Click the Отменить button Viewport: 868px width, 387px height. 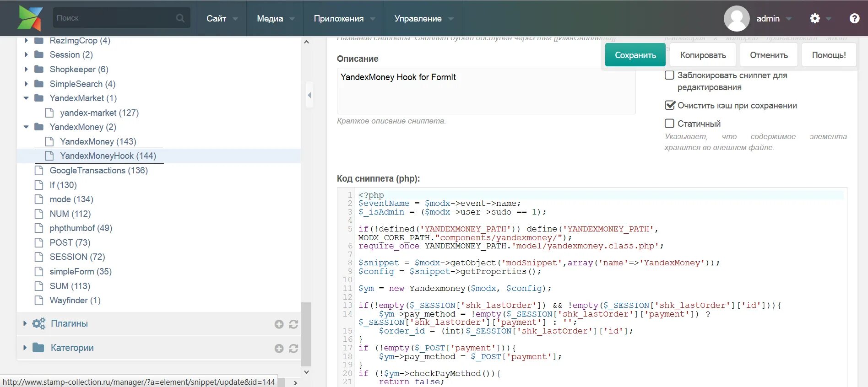click(769, 55)
